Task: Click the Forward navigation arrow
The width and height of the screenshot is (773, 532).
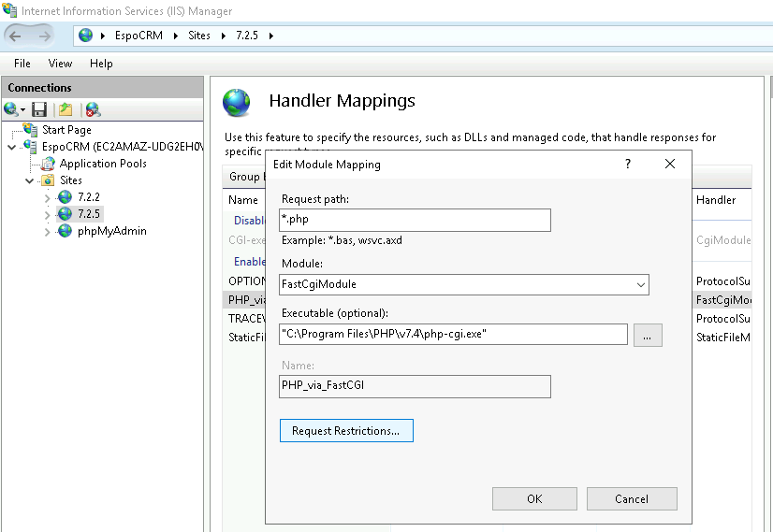Action: pos(44,36)
